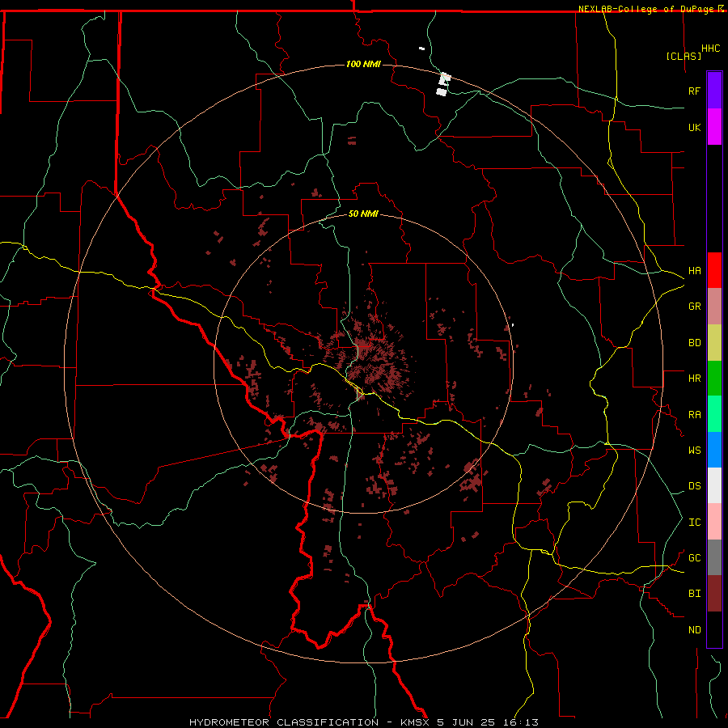Click the DS white legend color swatch

pyautogui.click(x=714, y=485)
